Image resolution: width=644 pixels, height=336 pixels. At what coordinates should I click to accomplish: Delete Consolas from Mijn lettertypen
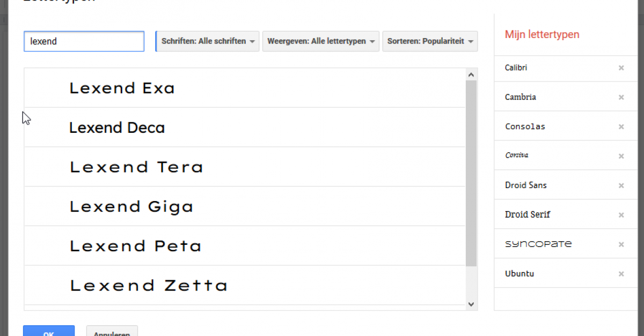point(621,127)
